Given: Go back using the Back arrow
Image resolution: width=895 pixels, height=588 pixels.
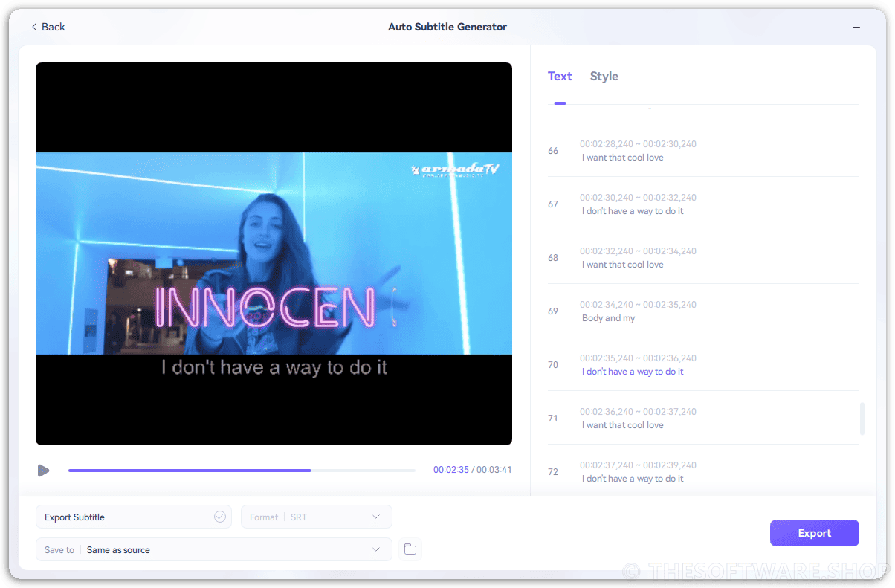Looking at the screenshot, I should [x=48, y=27].
